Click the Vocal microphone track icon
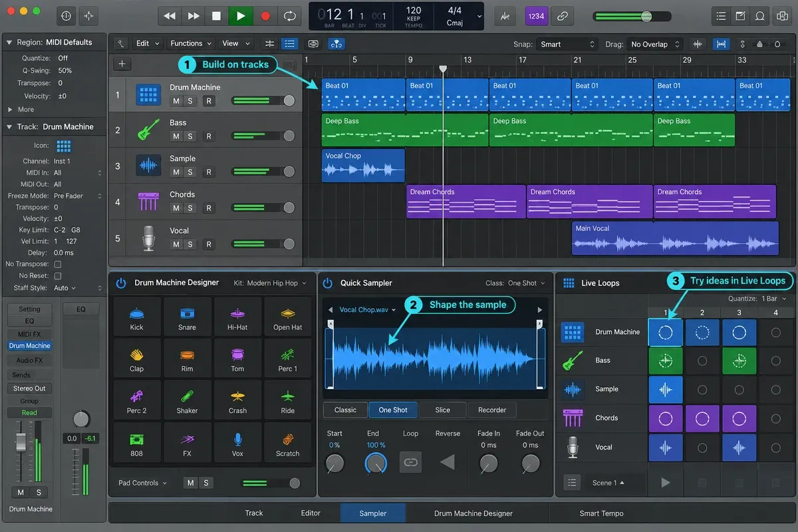Viewport: 798px width, 532px height. (148, 238)
